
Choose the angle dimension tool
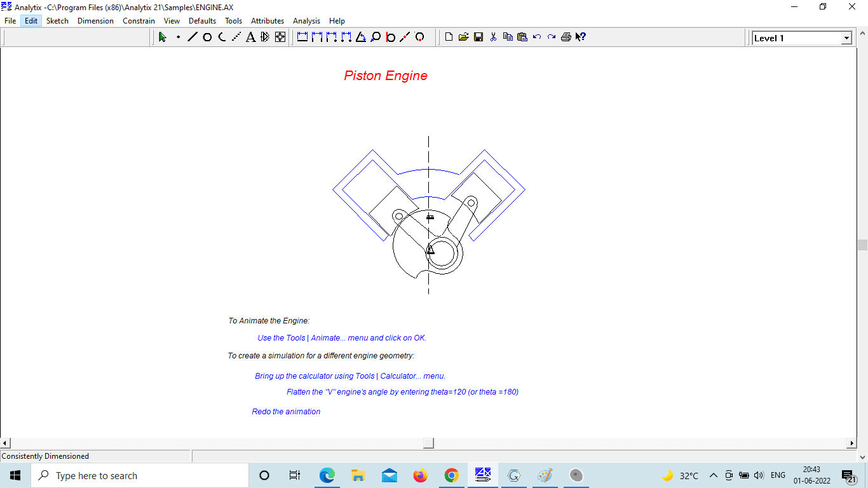click(x=361, y=37)
